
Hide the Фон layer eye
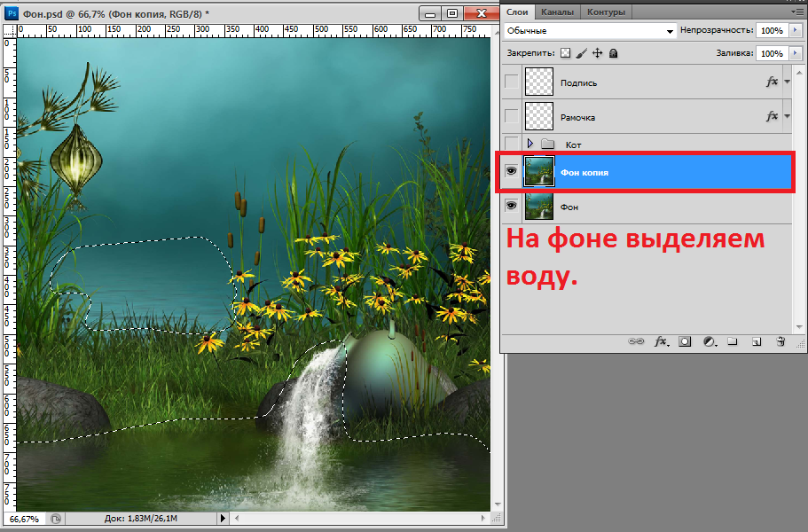coord(511,206)
